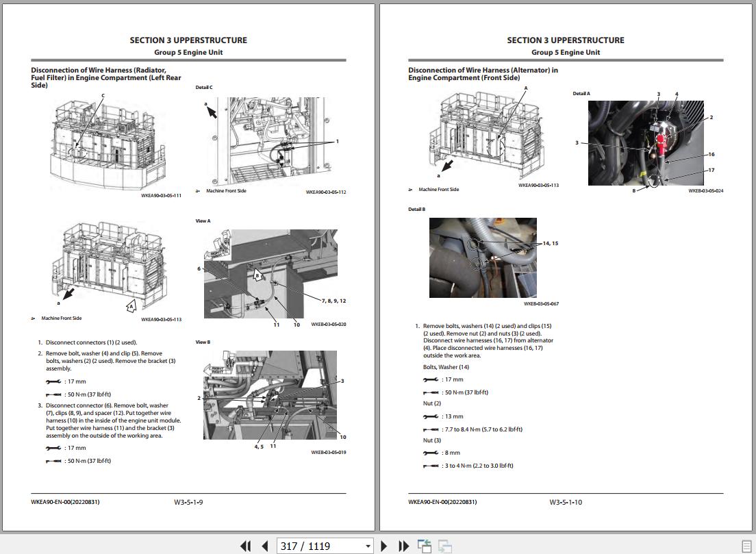The height and width of the screenshot is (554, 756).
Task: Click the Detail A alternator photo
Action: click(646, 142)
